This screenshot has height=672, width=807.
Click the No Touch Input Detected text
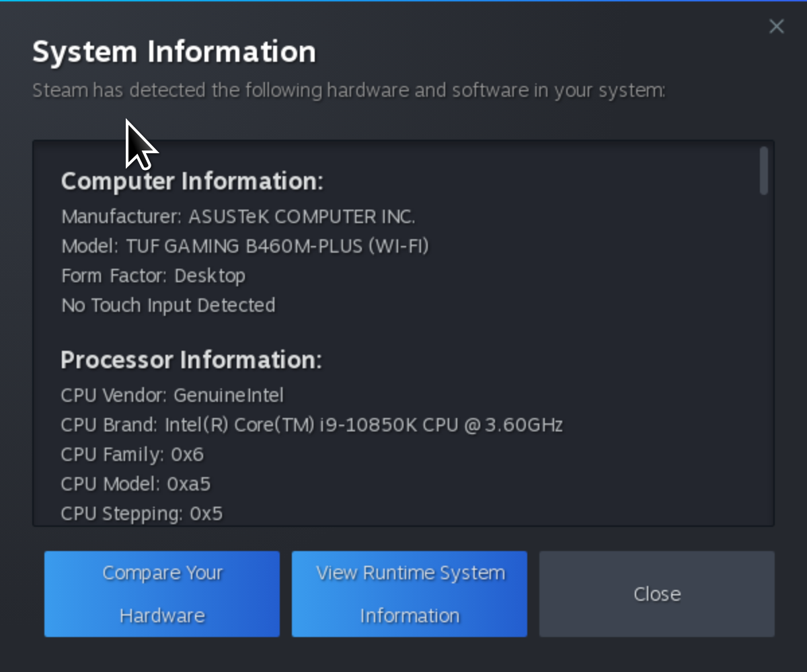(x=167, y=305)
